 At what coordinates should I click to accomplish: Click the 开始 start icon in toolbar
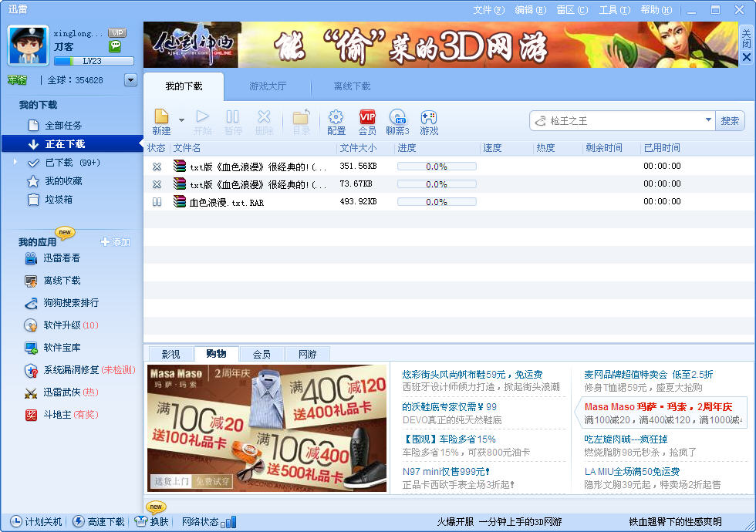point(203,116)
